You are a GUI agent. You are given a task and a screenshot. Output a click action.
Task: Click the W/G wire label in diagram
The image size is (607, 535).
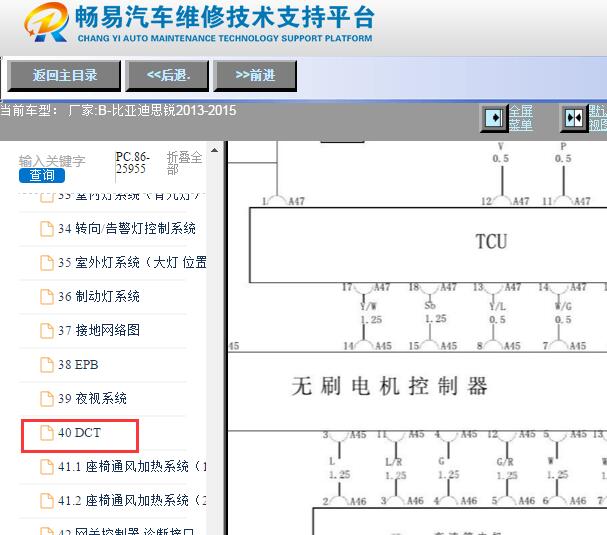click(x=563, y=307)
